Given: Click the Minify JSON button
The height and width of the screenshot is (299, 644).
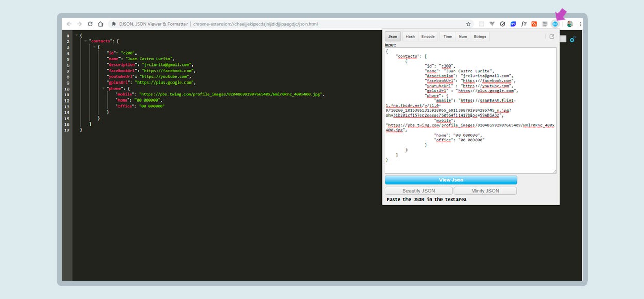Looking at the screenshot, I should pos(485,191).
